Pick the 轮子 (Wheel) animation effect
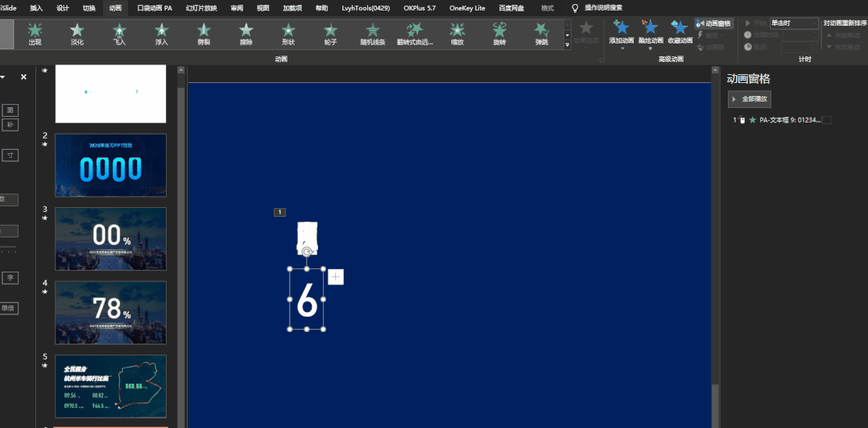 (x=330, y=33)
